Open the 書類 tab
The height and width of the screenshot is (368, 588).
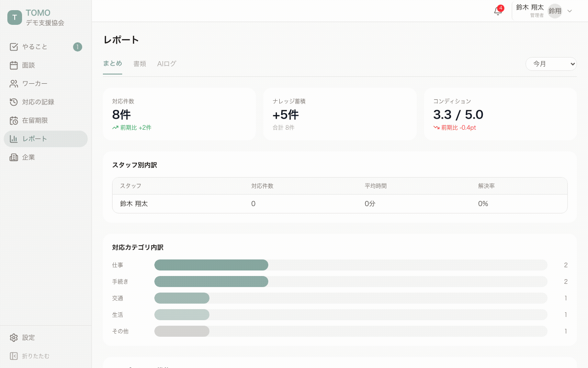pyautogui.click(x=140, y=64)
